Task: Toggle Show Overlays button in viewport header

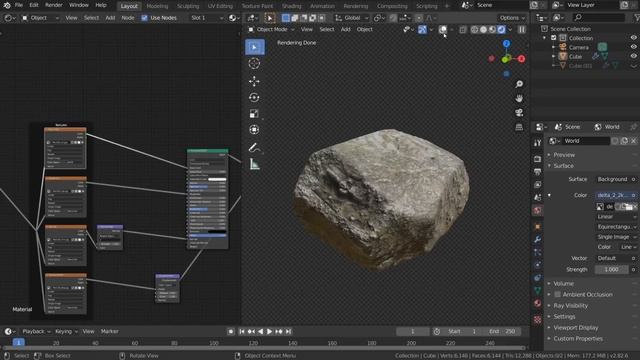Action: coord(443,29)
